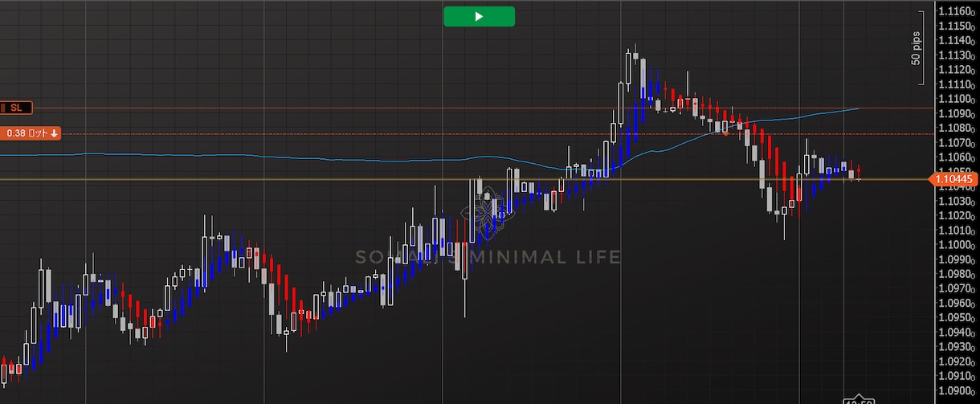Click the current price tag 1.10445

(x=955, y=179)
